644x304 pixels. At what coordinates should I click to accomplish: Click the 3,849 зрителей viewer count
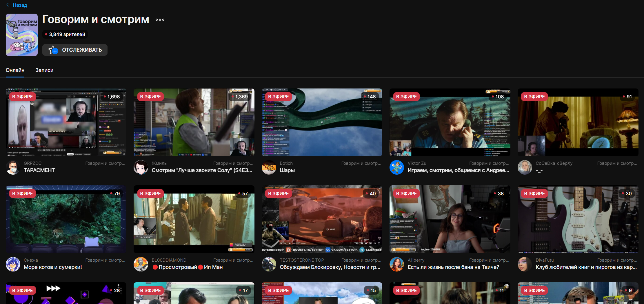point(65,34)
